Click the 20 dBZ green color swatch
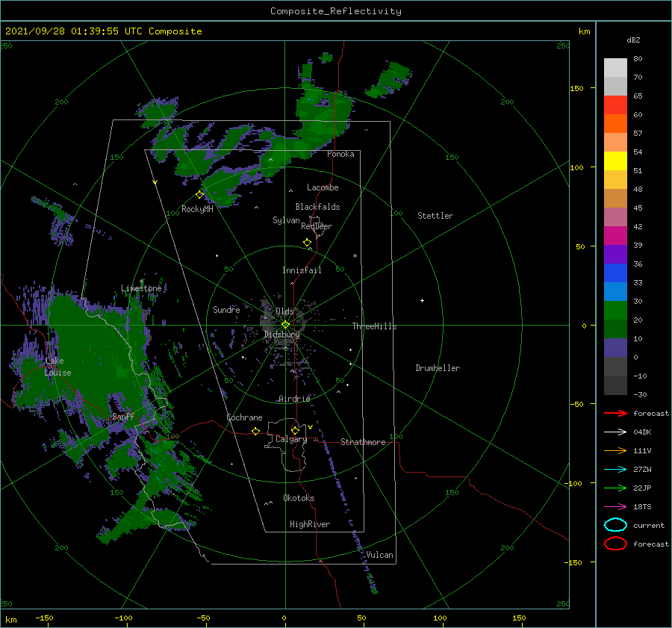The height and width of the screenshot is (628, 672). [x=615, y=311]
